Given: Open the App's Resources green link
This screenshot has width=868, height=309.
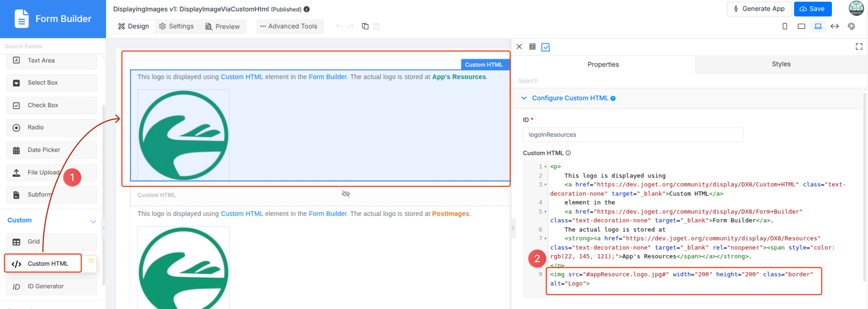Looking at the screenshot, I should (459, 77).
